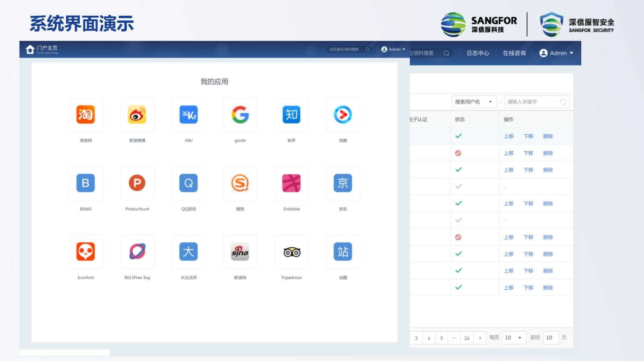Go to page 4 in pagination

click(x=429, y=338)
